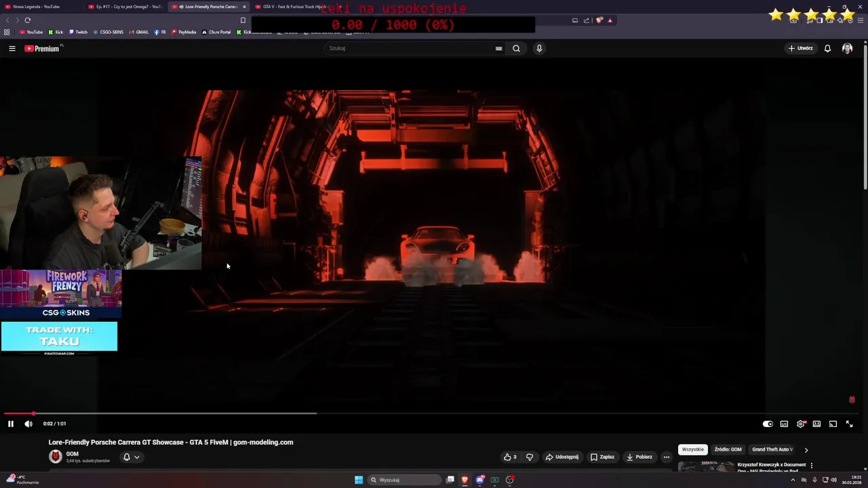This screenshot has height=488, width=868.
Task: Open Brave browser from taskbar
Action: [x=465, y=480]
